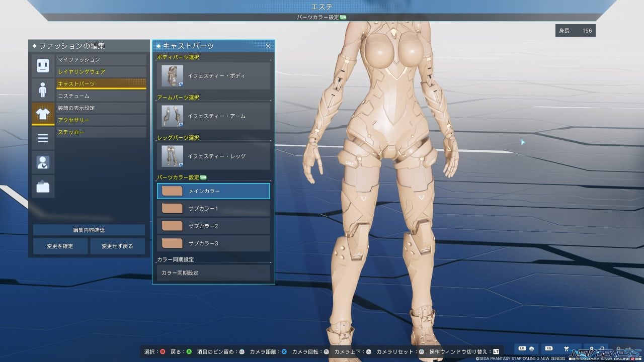
Task: Click the イフェスティー・レッグ part thumbnail
Action: (172, 156)
